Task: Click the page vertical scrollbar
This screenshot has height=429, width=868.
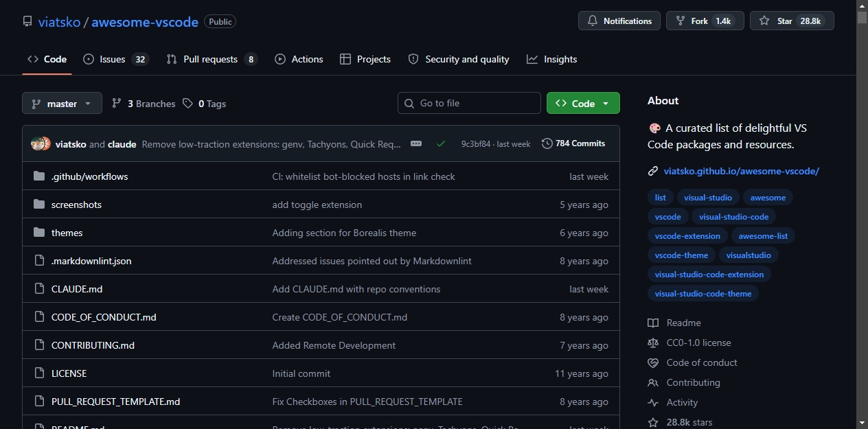Action: click(862, 214)
